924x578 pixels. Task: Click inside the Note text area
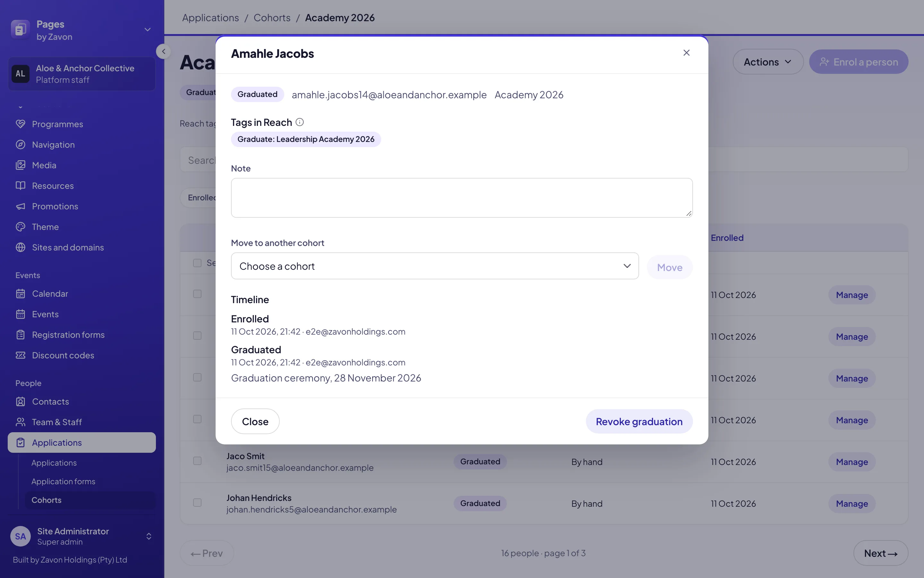(462, 197)
